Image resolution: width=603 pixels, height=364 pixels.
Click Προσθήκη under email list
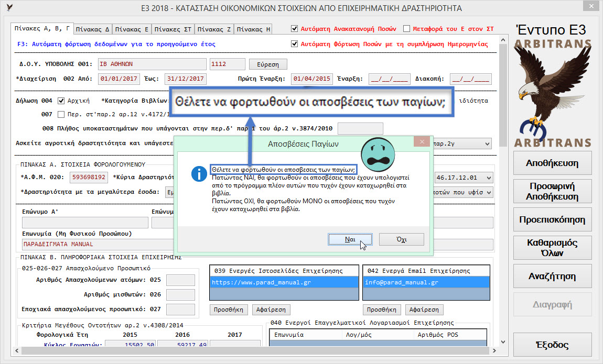click(x=382, y=310)
